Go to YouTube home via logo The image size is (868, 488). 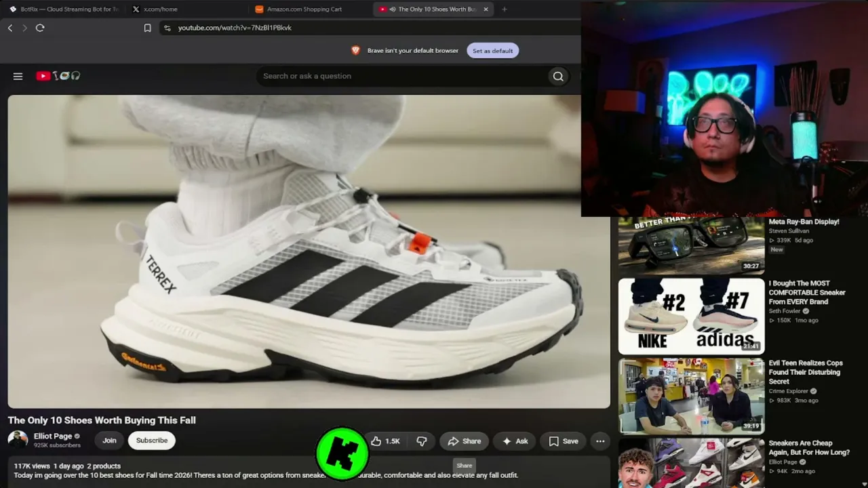58,76
